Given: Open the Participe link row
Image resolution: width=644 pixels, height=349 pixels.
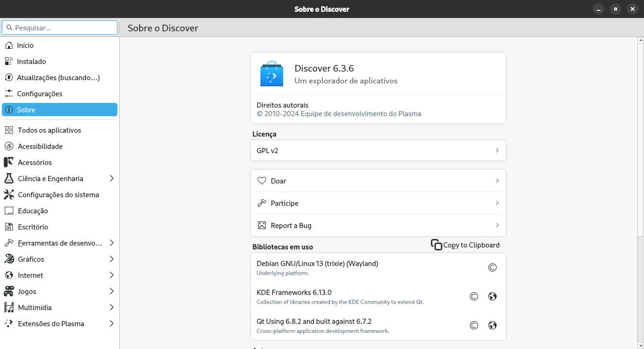Looking at the screenshot, I should [378, 203].
